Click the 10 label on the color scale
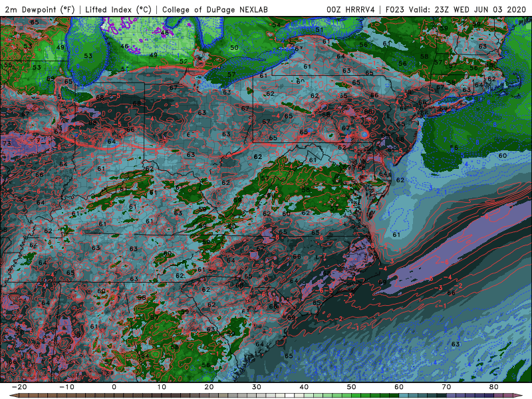The height and width of the screenshot is (399, 532). point(162,387)
